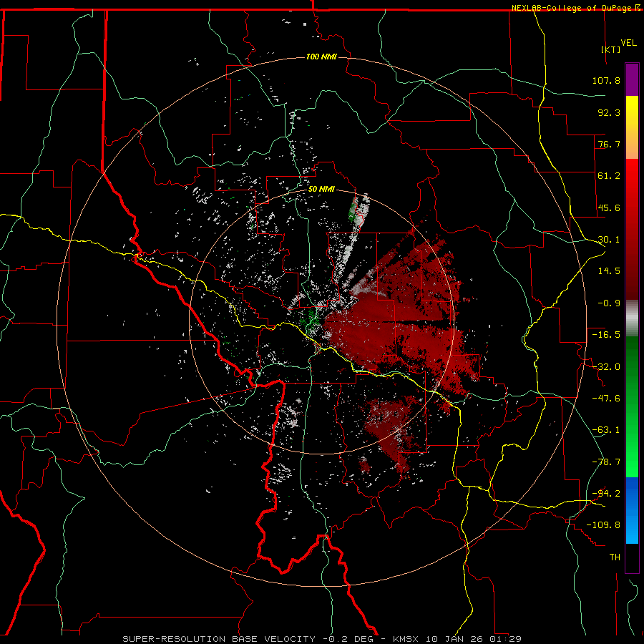Click the KMSX station identifier in caption

(406, 639)
